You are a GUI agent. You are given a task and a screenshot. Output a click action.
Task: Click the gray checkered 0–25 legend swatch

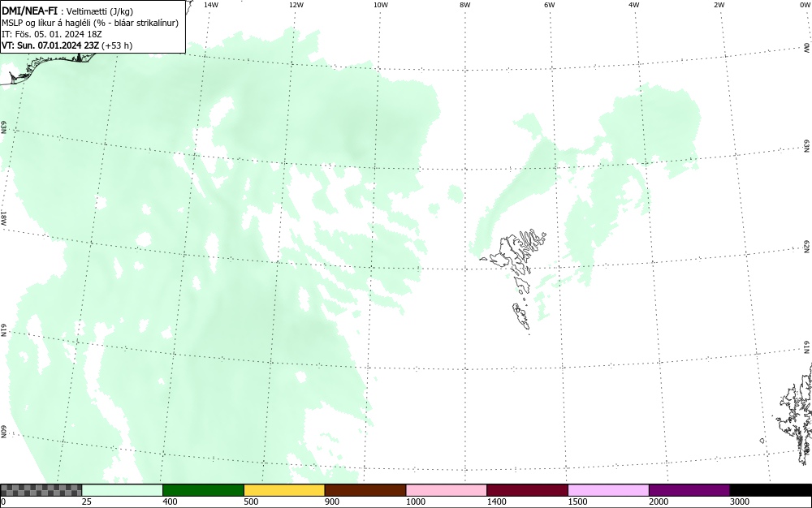[x=41, y=490]
